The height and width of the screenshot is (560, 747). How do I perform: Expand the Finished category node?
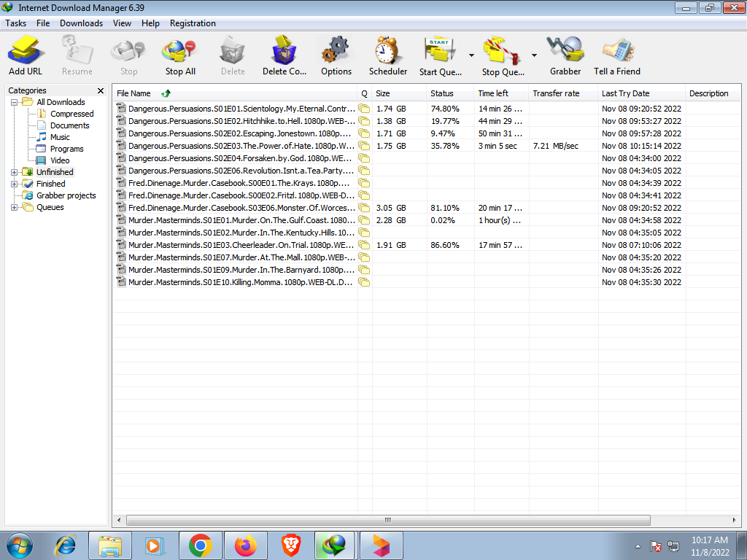[x=15, y=184]
